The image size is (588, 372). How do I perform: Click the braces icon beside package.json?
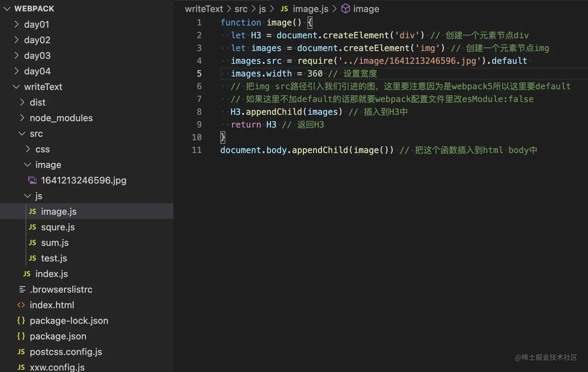click(21, 336)
